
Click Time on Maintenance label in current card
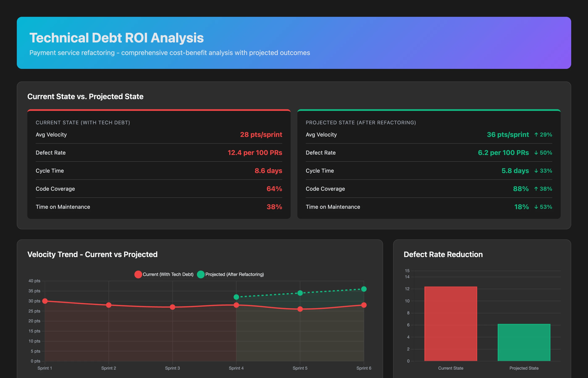(x=63, y=207)
